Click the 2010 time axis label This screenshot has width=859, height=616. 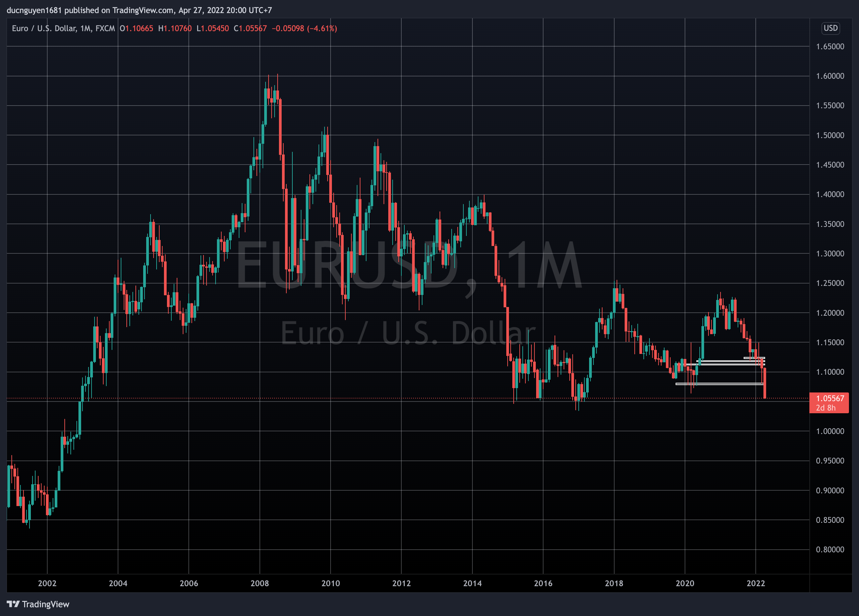coord(331,583)
